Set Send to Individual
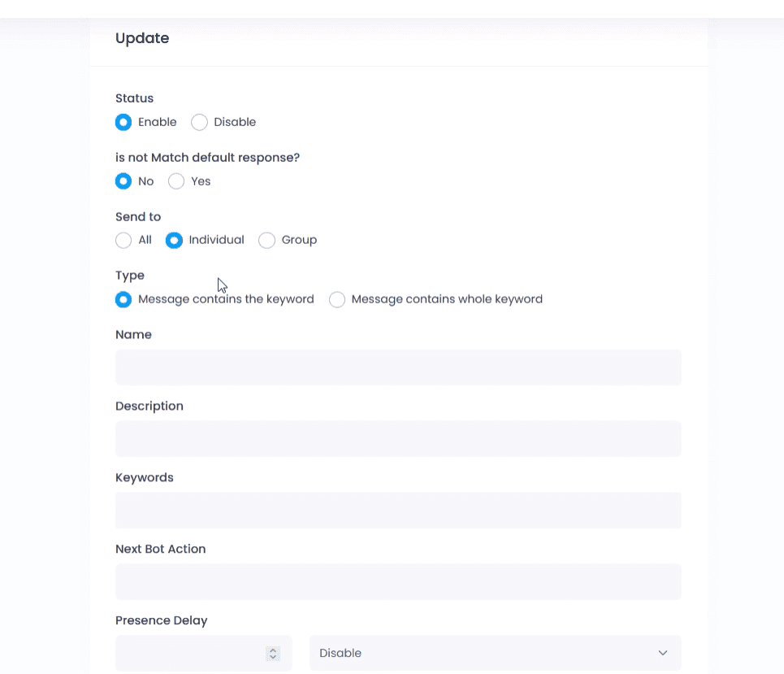Screen dimensions: 784x674 (174, 240)
